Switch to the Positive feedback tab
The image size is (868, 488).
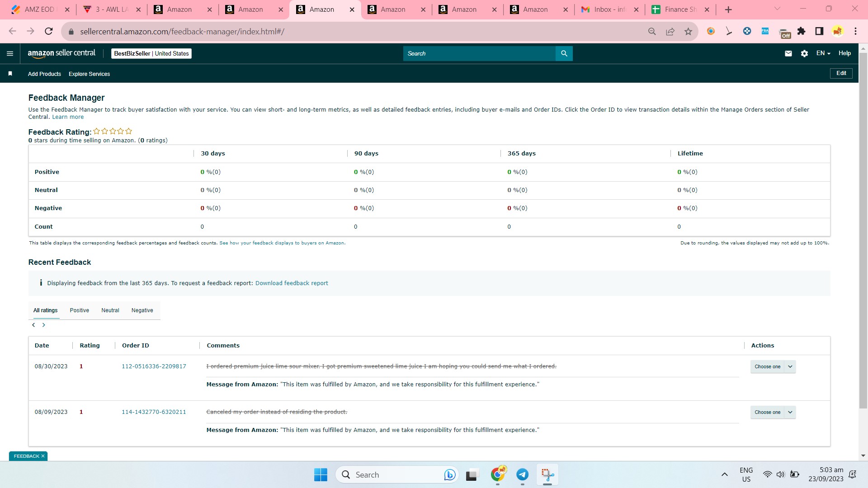[x=79, y=310]
